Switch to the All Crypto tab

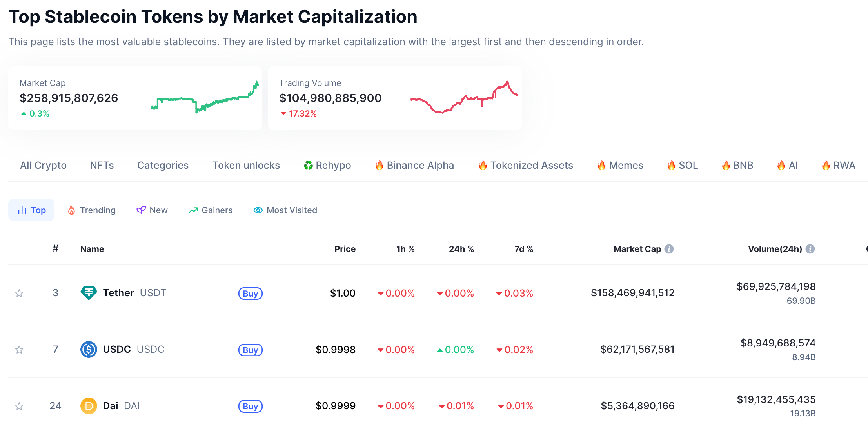(x=43, y=165)
